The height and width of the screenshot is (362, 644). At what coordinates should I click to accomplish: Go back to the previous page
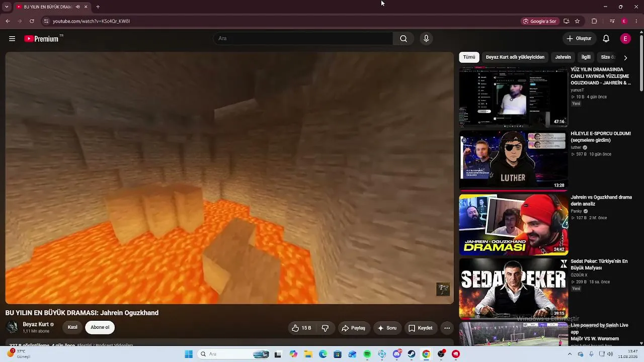click(x=8, y=21)
